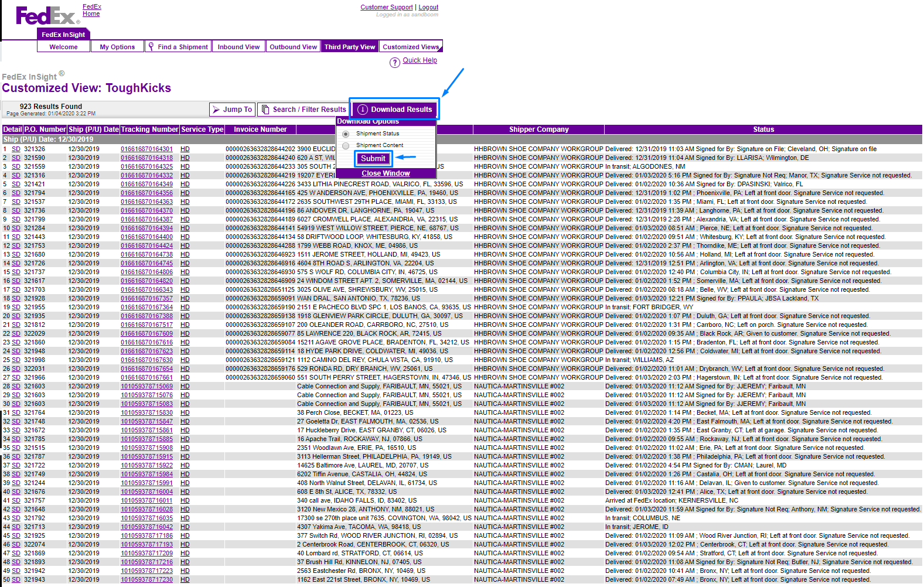Go to the Inbound View tab
This screenshot has width=924, height=587.
point(238,47)
